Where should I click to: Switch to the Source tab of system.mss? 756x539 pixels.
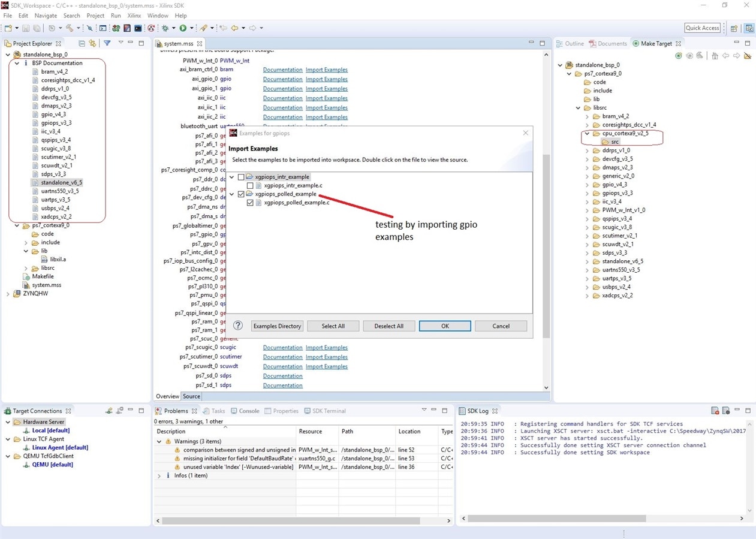[x=191, y=396]
